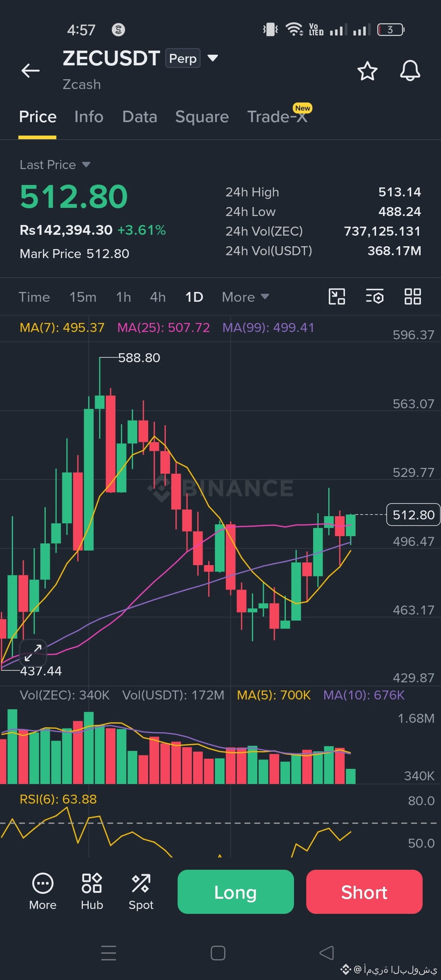Screen dimensions: 441x980
Task: Open price alert bell icon
Action: coord(410,71)
